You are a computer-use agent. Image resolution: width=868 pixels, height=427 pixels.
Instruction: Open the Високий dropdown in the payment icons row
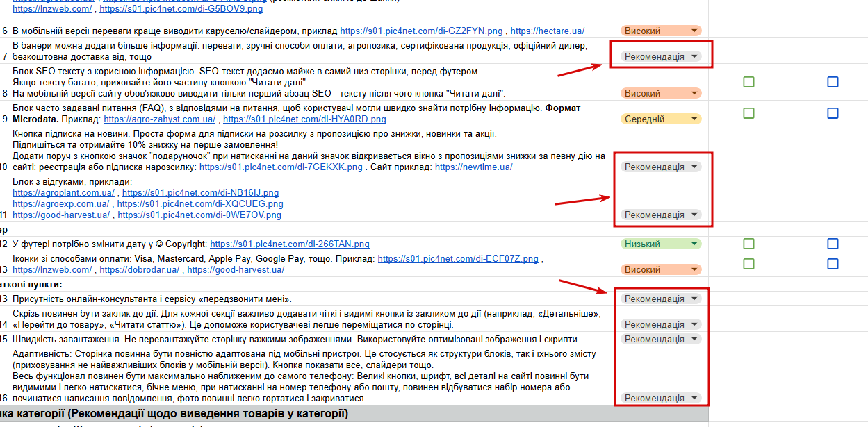click(661, 269)
